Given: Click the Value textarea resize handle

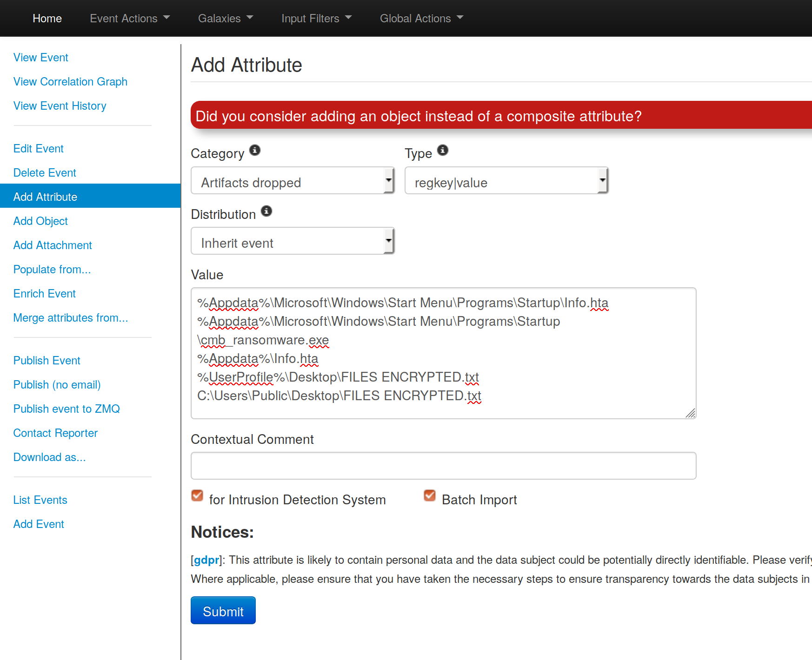Looking at the screenshot, I should click(x=690, y=413).
